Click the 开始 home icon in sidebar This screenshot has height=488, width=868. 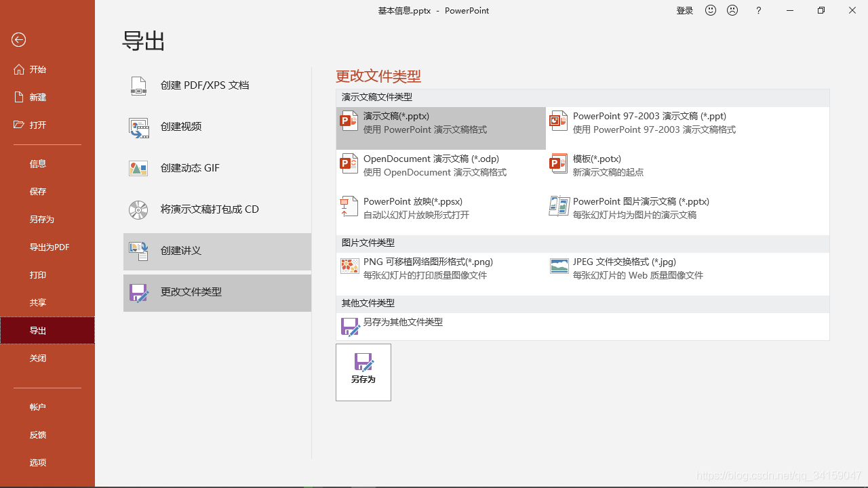19,69
